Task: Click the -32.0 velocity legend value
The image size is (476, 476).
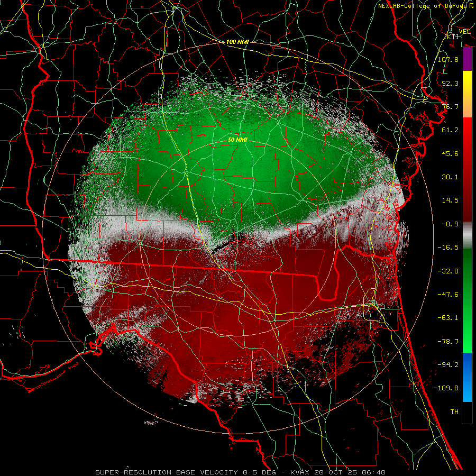Action: [x=448, y=271]
